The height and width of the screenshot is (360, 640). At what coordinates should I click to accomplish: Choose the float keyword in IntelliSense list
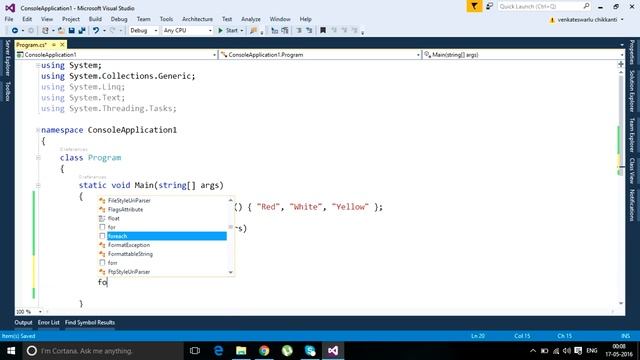pyautogui.click(x=114, y=218)
